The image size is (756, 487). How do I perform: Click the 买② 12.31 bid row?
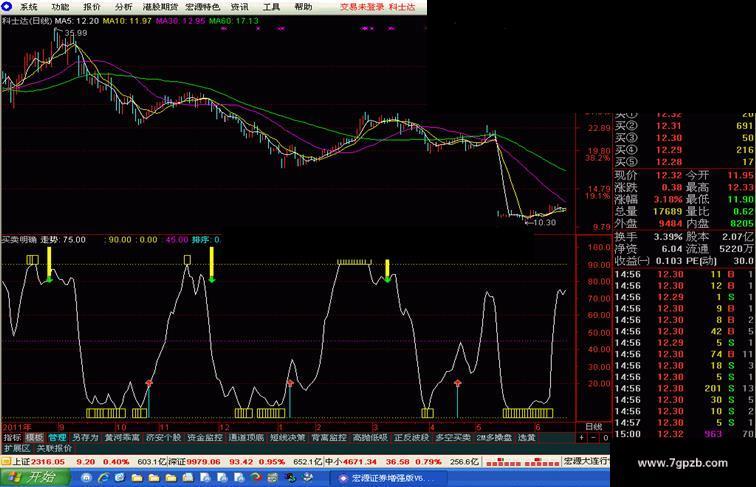click(x=683, y=126)
